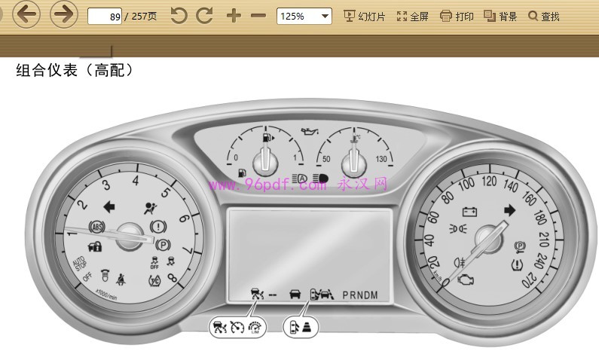This screenshot has height=364, width=599.
Task: Click the 组合仪表（高配）heading
Action: pos(75,71)
